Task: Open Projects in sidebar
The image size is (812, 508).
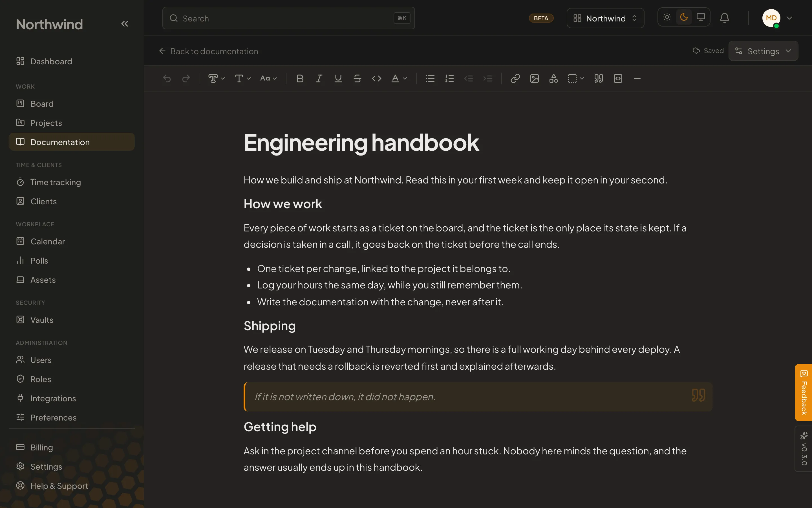Action: point(72,123)
